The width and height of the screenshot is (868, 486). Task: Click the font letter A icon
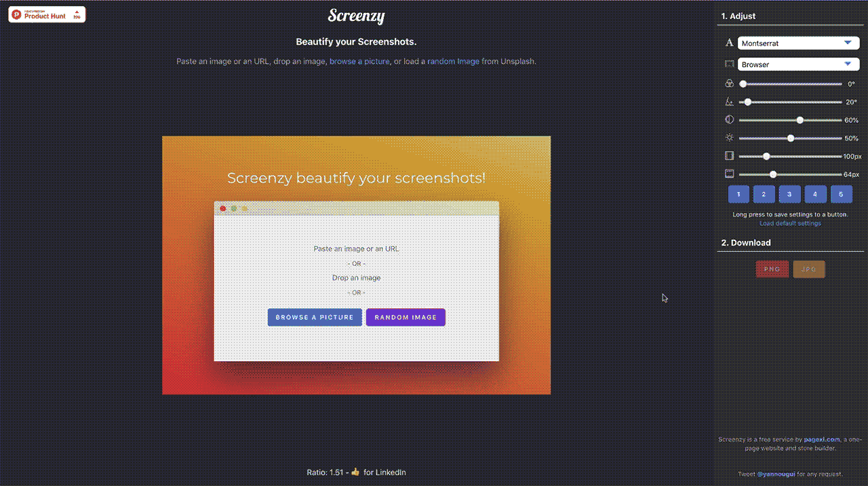click(x=730, y=43)
